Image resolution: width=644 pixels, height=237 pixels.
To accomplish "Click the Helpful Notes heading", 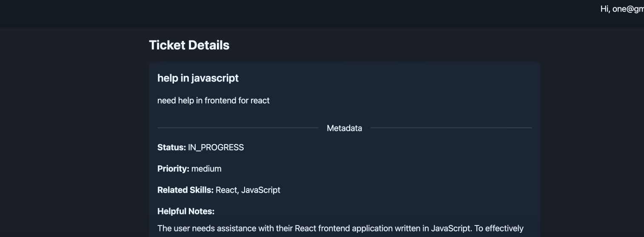I will click(x=186, y=211).
